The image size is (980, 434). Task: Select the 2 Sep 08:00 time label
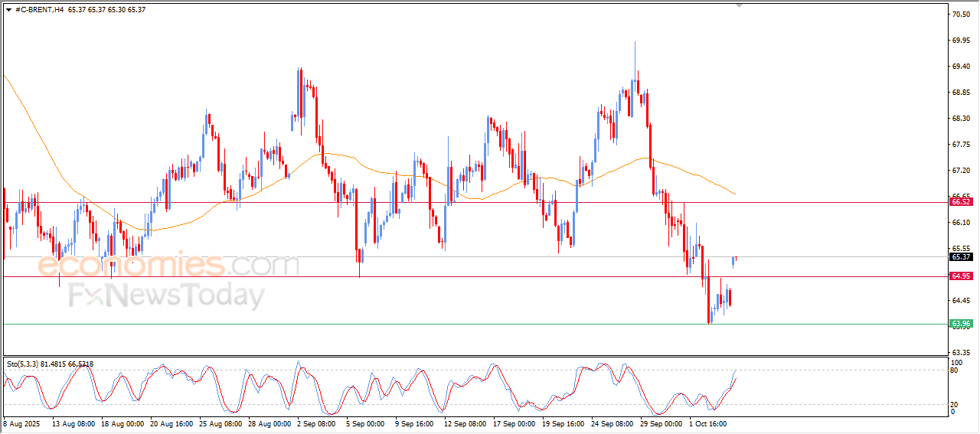point(315,423)
